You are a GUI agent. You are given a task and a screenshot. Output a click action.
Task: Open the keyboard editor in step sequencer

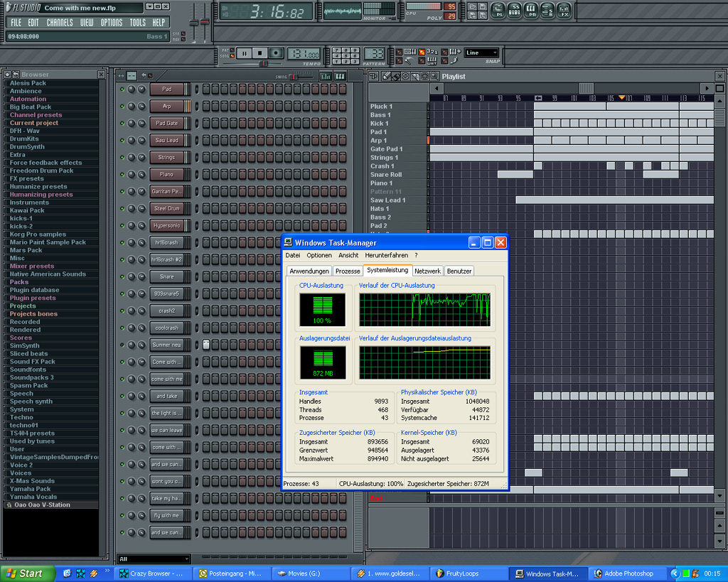pyautogui.click(x=341, y=76)
